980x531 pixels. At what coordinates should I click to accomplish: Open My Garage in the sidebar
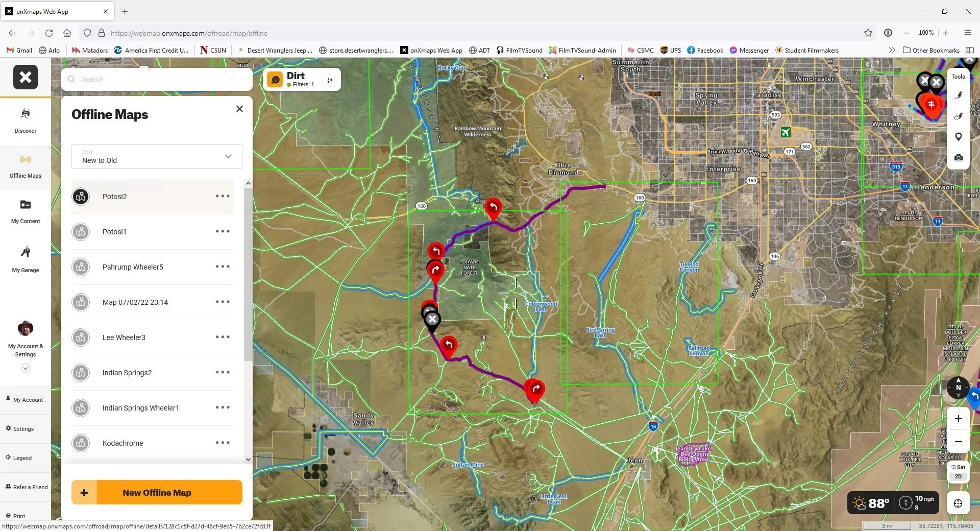tap(26, 260)
